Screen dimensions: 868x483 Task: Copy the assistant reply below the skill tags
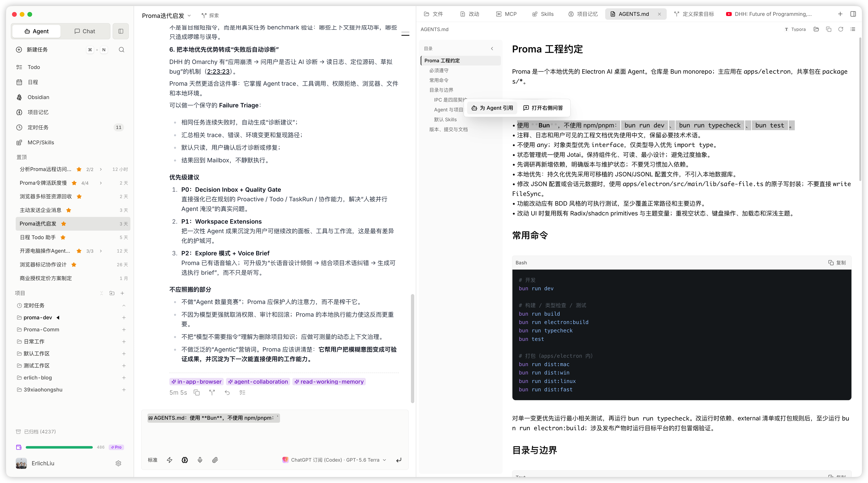point(197,392)
